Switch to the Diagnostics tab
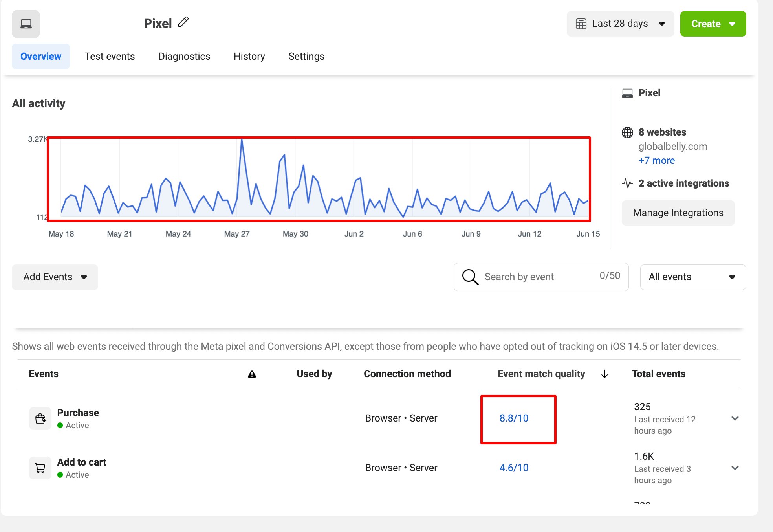 (184, 56)
